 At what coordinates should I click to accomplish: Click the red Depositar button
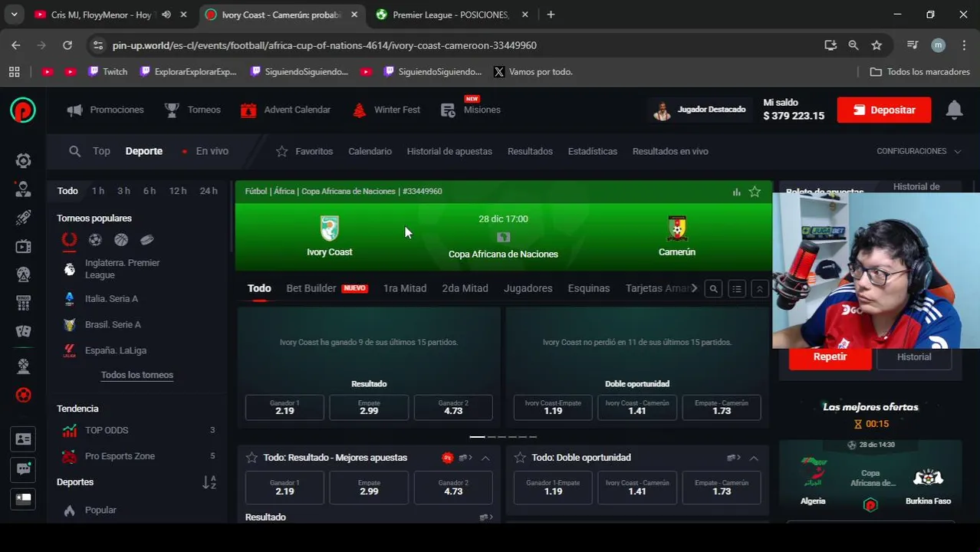(884, 110)
